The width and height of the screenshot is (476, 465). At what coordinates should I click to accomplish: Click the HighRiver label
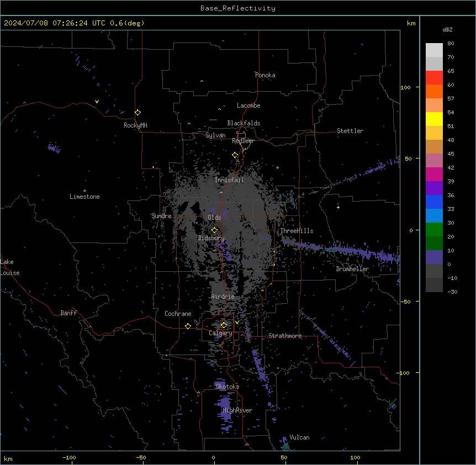(237, 410)
